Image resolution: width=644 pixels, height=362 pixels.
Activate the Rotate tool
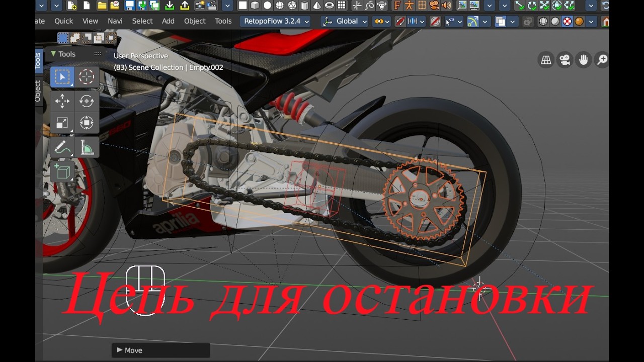click(87, 101)
